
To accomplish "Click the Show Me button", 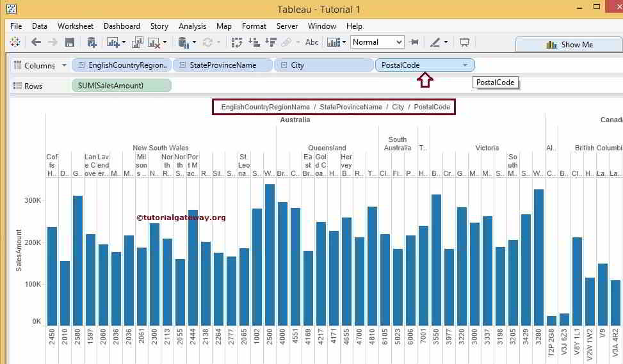I will 569,44.
